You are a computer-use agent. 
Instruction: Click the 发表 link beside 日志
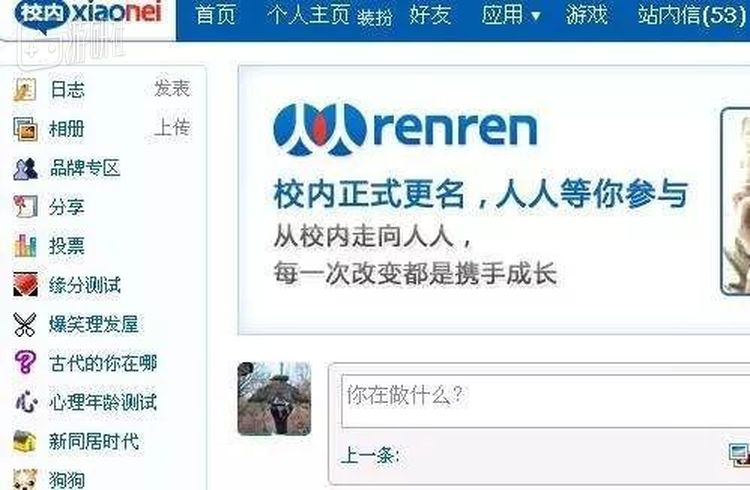(x=172, y=89)
